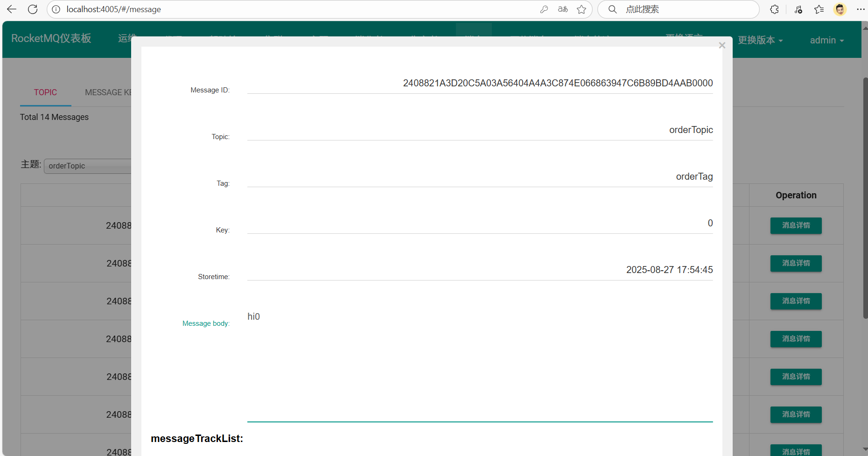
Task: Click the browser back arrow
Action: tap(12, 9)
